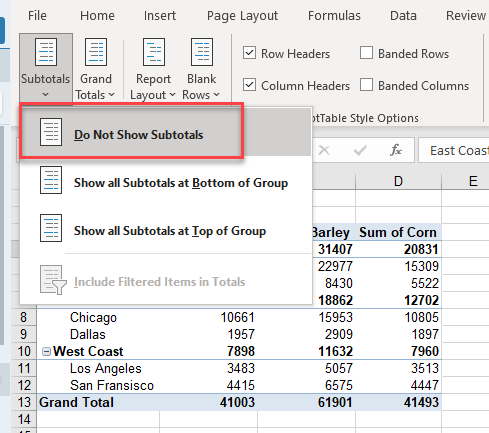Click the Grand Totals ribbon icon
Viewport: 489px width, 433px height.
[96, 52]
